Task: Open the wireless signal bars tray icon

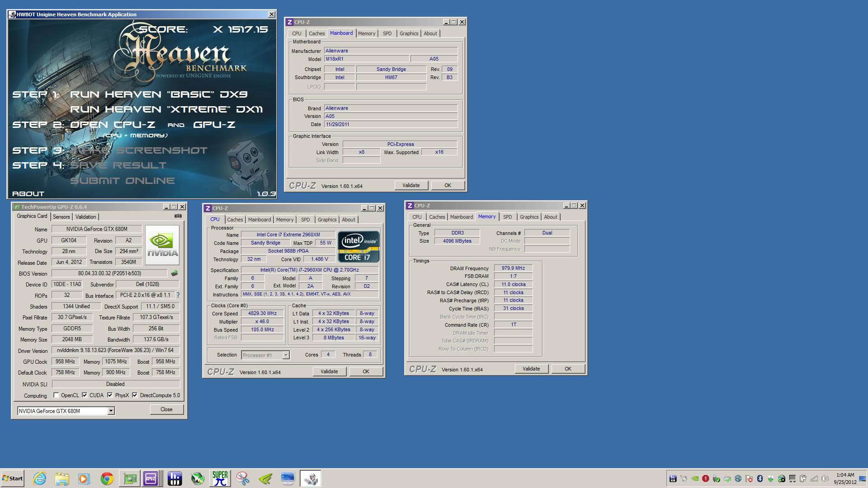Action: point(814,479)
